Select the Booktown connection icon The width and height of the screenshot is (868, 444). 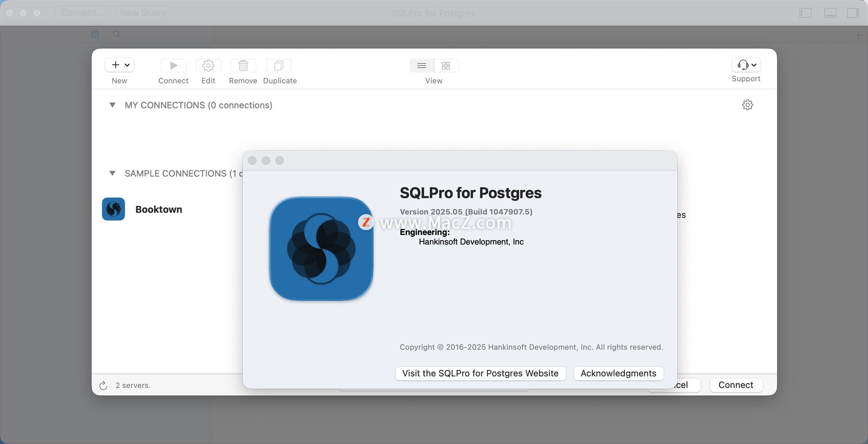[113, 209]
